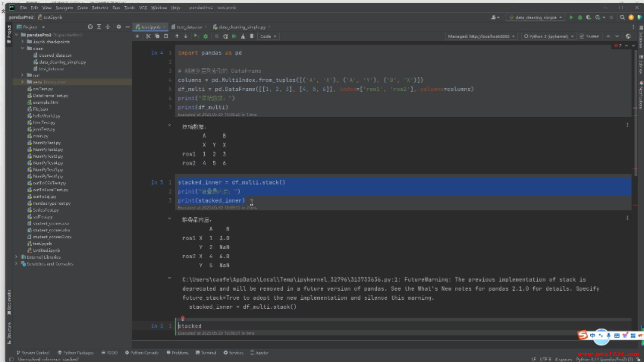Screen dimensions: 644x362
Task: Expand the External Libraries tree node
Action: pyautogui.click(x=16, y=257)
